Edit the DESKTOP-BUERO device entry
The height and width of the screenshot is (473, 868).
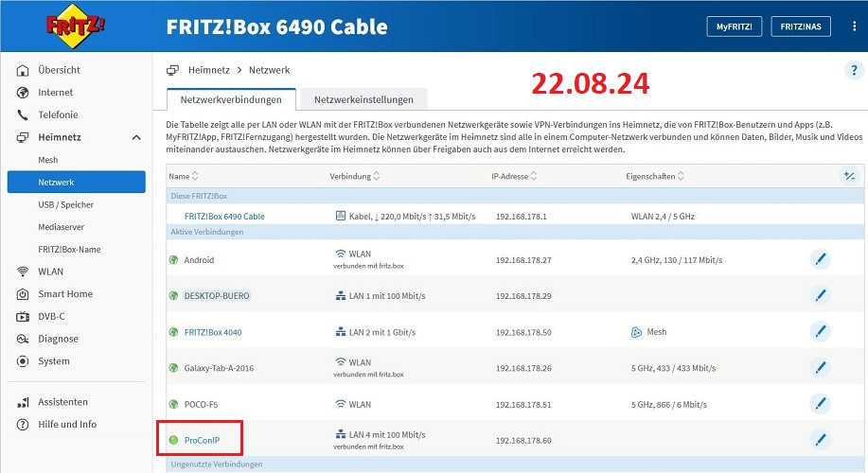pyautogui.click(x=821, y=295)
